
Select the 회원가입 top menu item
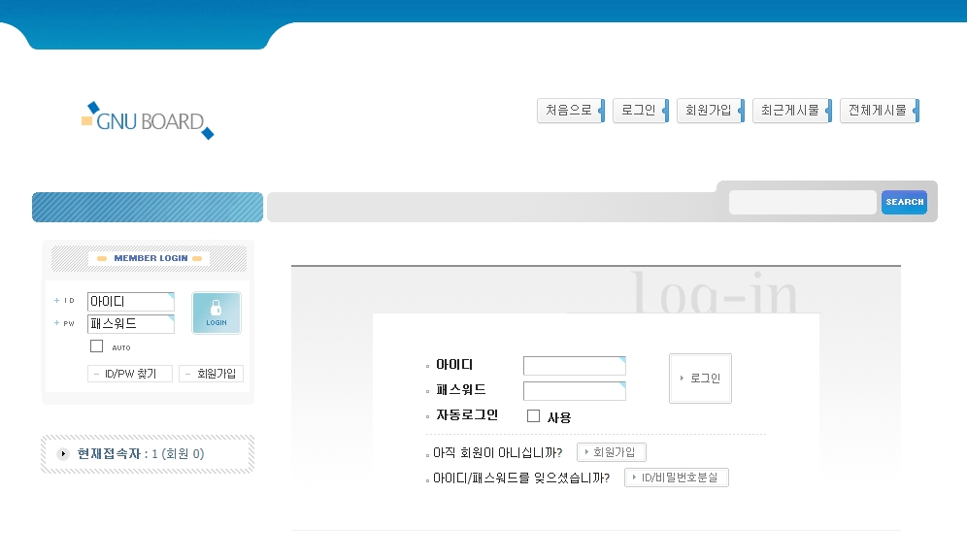click(709, 111)
